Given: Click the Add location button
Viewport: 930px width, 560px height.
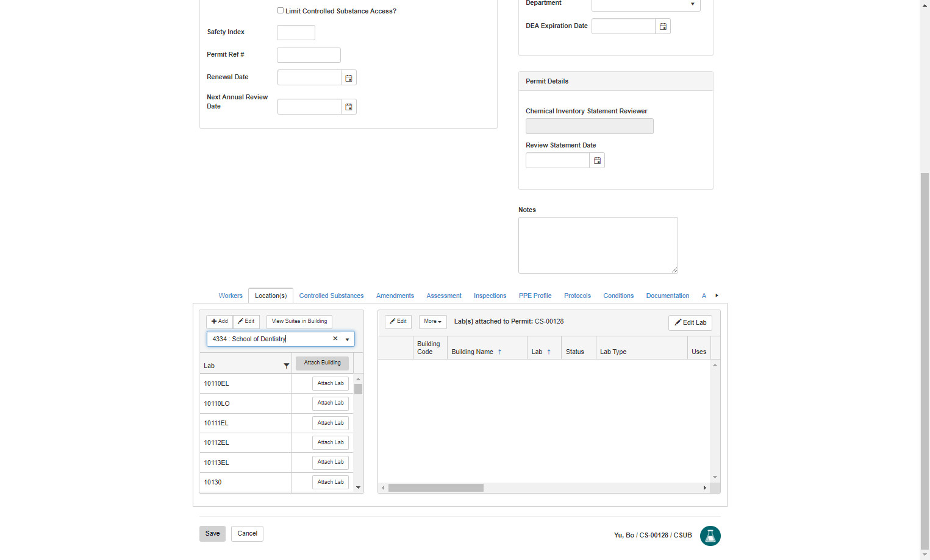Looking at the screenshot, I should tap(220, 322).
